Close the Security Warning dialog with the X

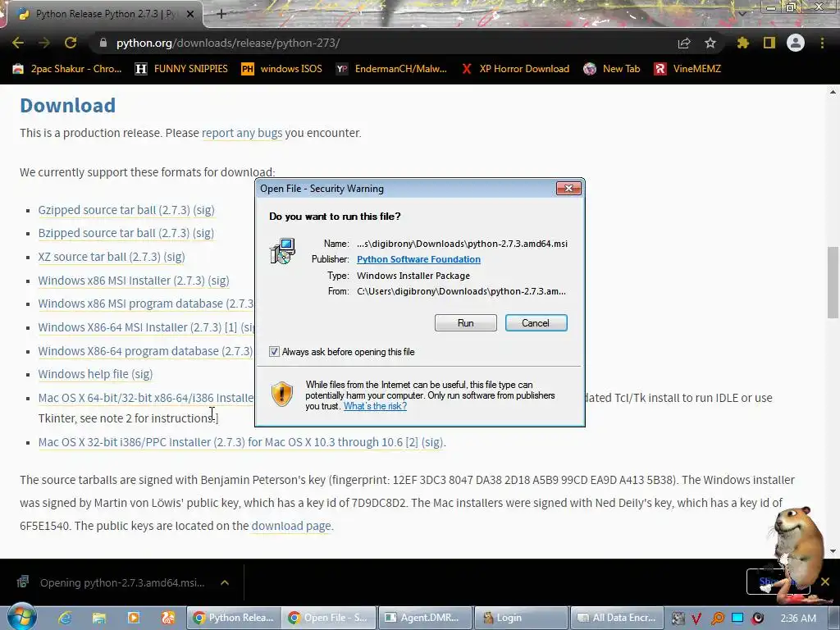(x=568, y=188)
